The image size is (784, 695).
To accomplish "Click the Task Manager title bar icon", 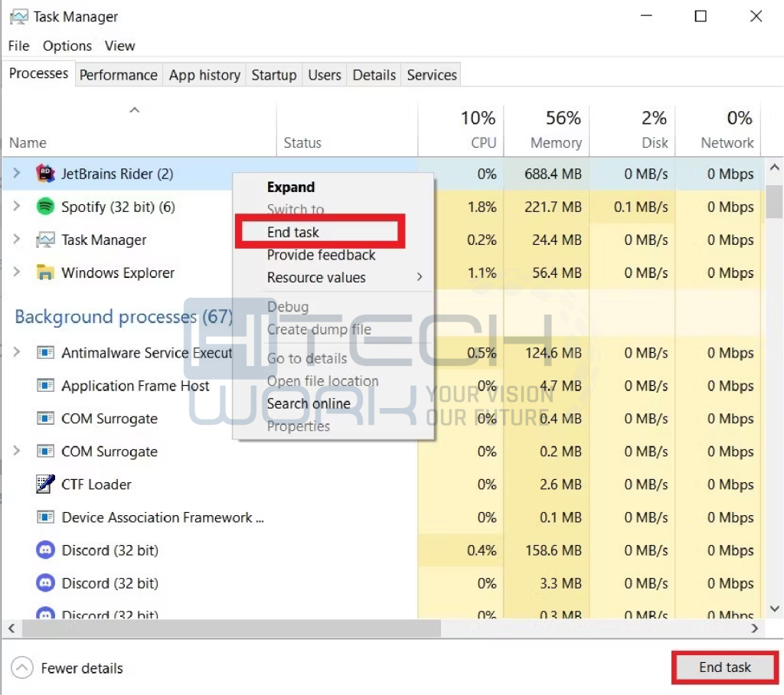I will (19, 17).
